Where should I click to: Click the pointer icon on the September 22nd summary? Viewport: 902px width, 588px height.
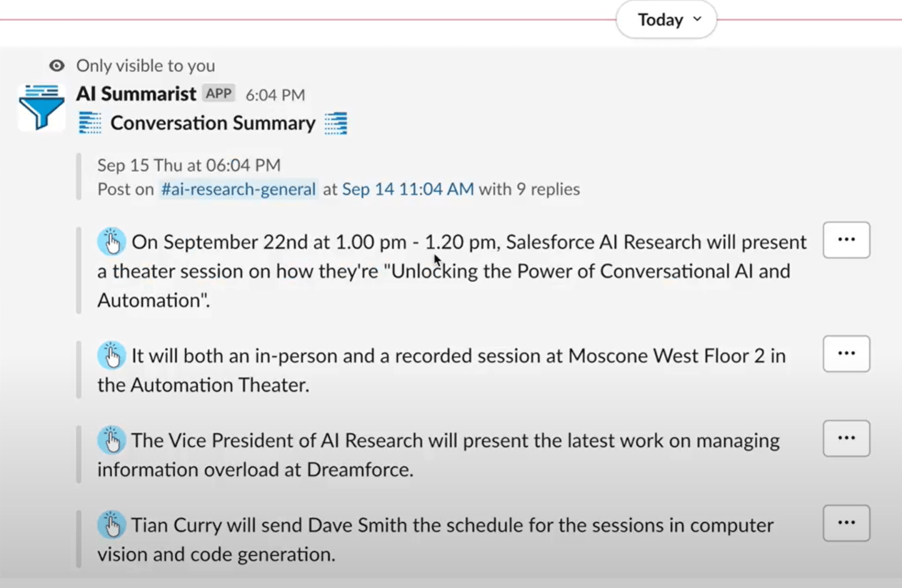coord(111,242)
